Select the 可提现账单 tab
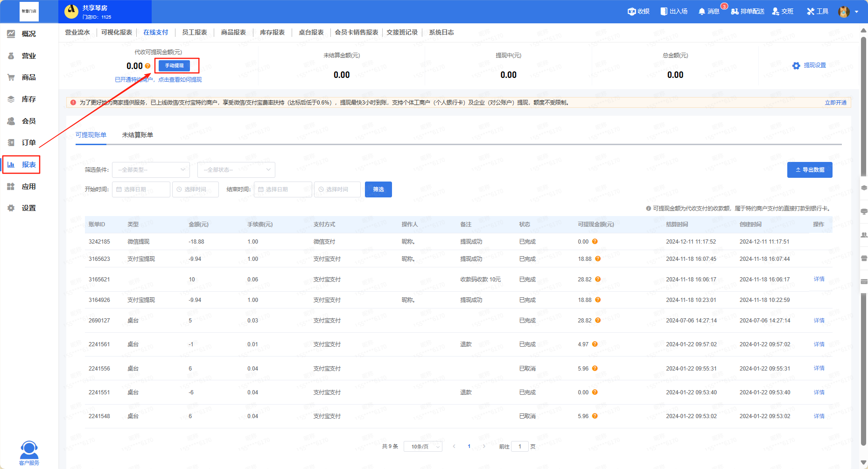Viewport: 868px width, 469px height. 91,135
